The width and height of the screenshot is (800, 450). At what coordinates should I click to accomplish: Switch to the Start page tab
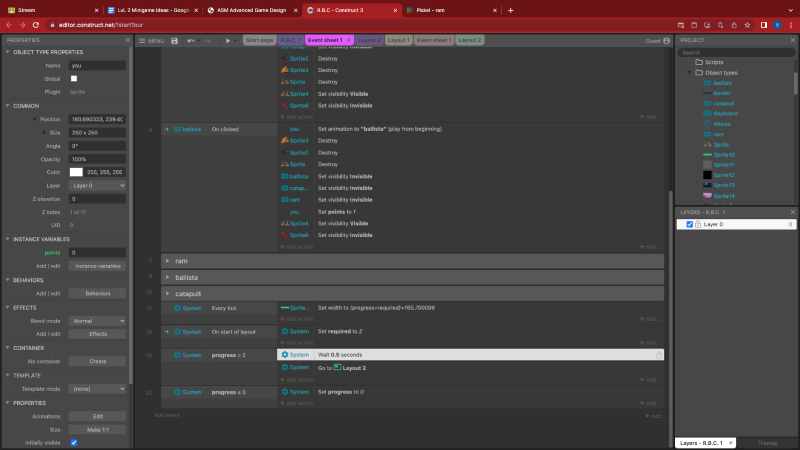(x=259, y=40)
